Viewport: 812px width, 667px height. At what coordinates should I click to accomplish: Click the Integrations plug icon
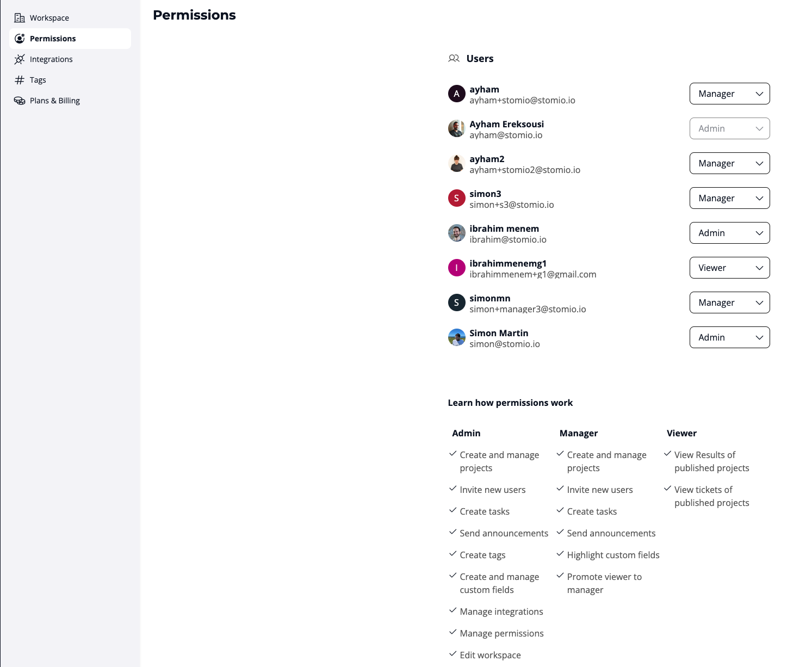point(20,59)
